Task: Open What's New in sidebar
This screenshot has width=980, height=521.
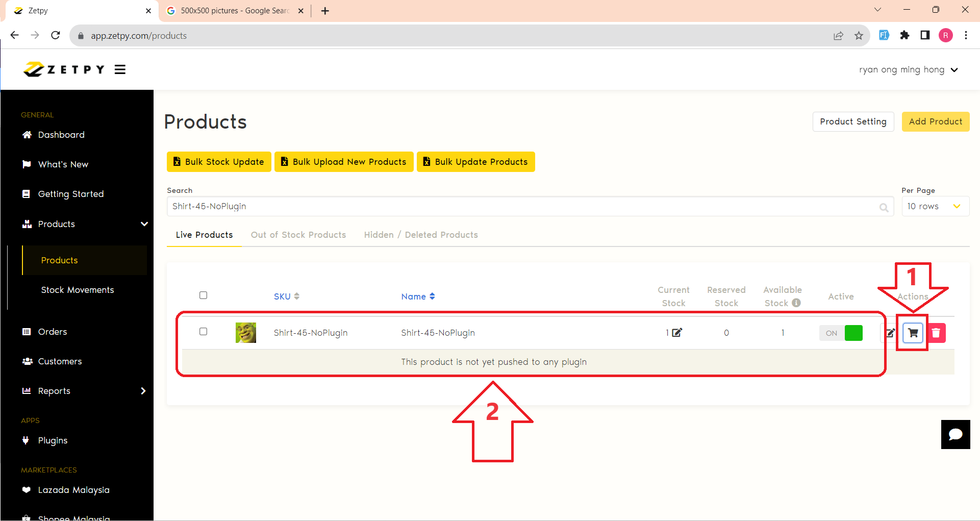Action: [x=63, y=164]
